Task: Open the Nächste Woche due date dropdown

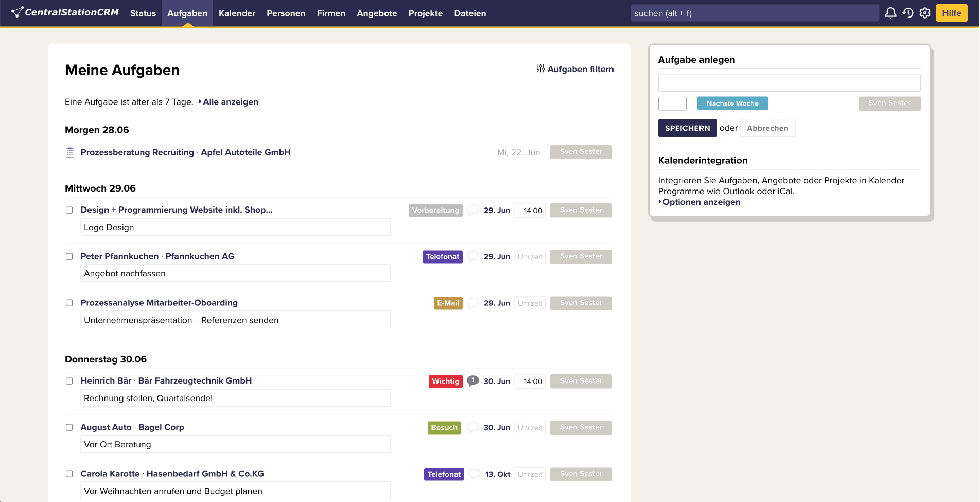Action: [x=732, y=103]
